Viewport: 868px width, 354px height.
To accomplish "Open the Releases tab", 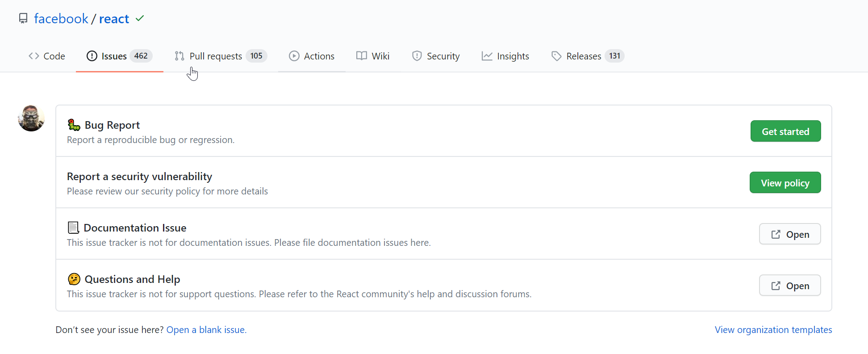I will pyautogui.click(x=588, y=56).
